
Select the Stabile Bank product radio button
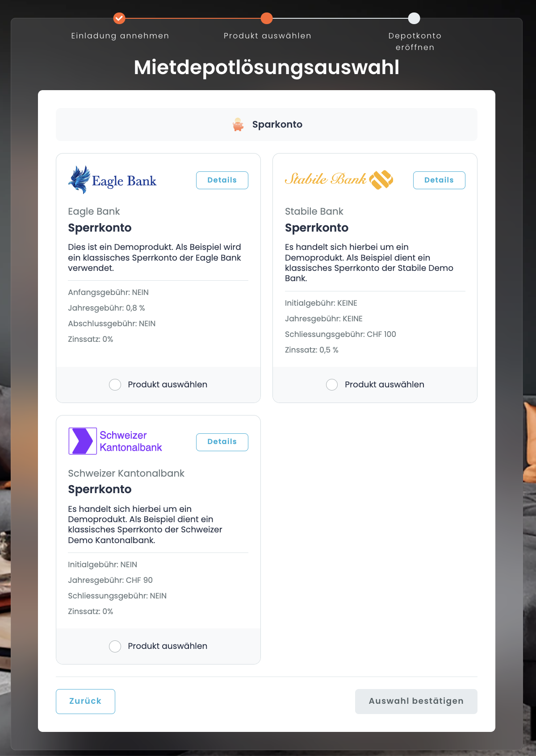[x=332, y=385]
